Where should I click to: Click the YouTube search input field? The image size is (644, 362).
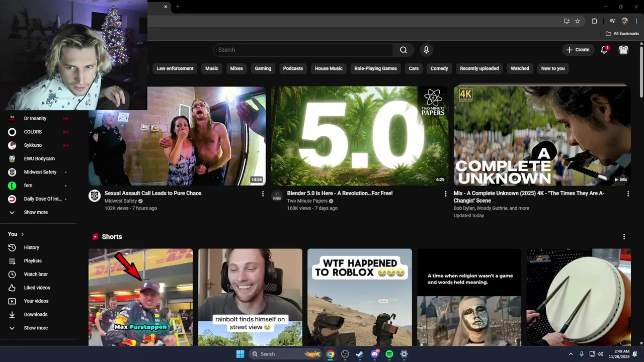point(303,50)
